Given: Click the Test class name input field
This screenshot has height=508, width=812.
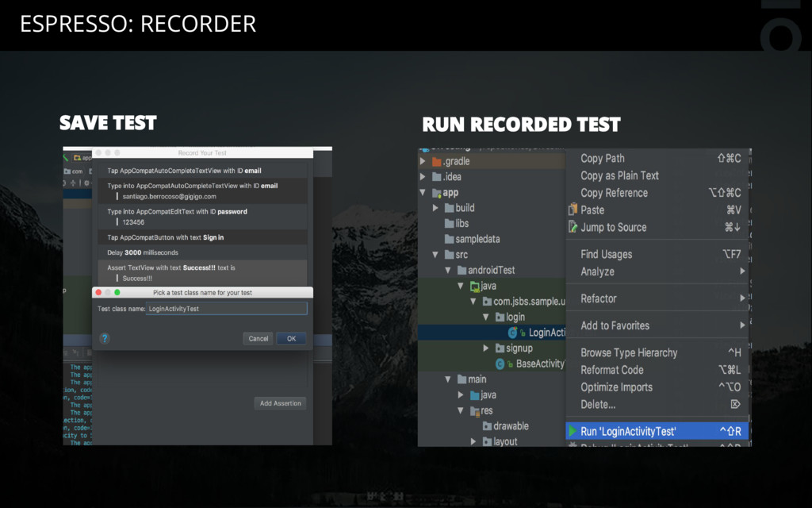Looking at the screenshot, I should coord(227,309).
